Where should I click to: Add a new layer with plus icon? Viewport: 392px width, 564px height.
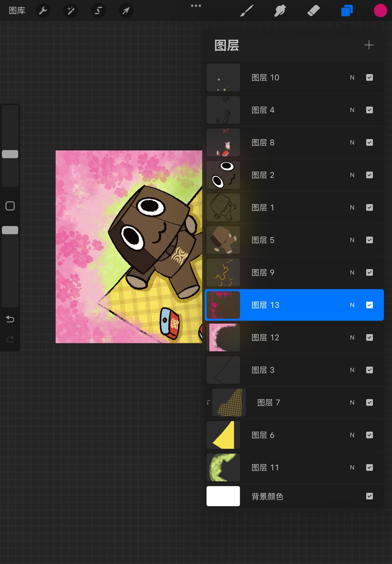pos(369,45)
